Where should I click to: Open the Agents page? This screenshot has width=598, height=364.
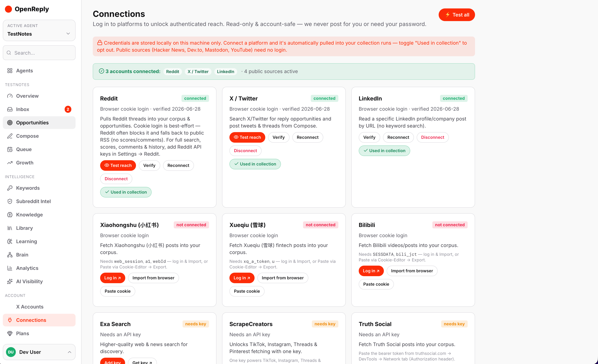(x=39, y=71)
